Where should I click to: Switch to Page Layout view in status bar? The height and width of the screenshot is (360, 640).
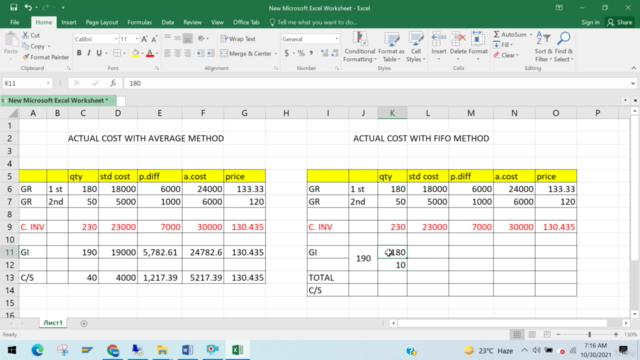[532, 335]
